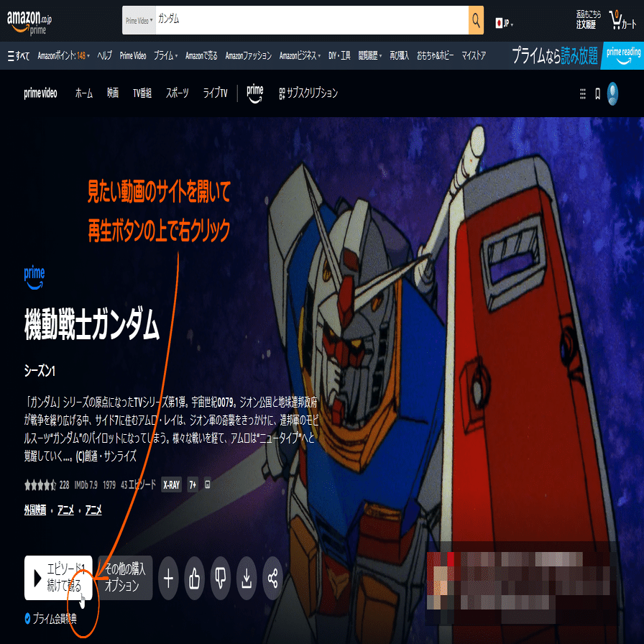Viewport: 644px width, 644px height.
Task: Expand the Amazonポイント dropdown
Action: pyautogui.click(x=64, y=56)
